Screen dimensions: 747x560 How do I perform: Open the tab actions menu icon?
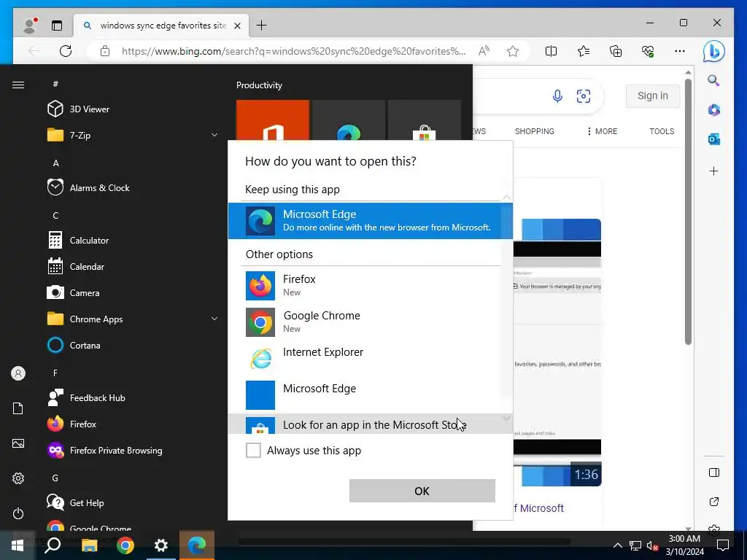coord(57,26)
